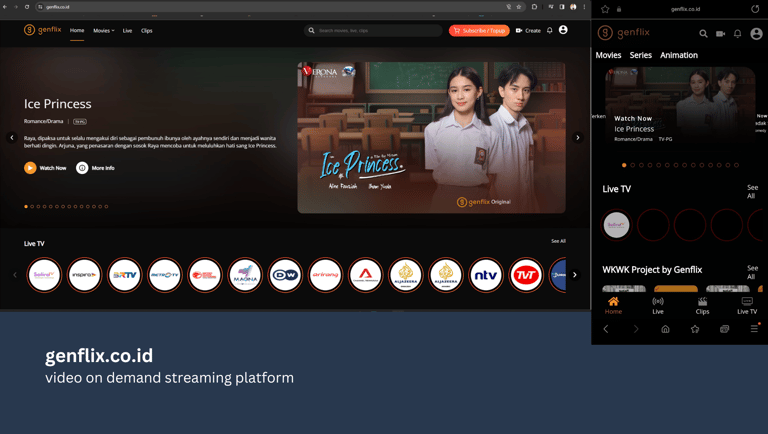Click the video camera icon in mobile header
Viewport: 768px width, 434px height.
tap(720, 34)
